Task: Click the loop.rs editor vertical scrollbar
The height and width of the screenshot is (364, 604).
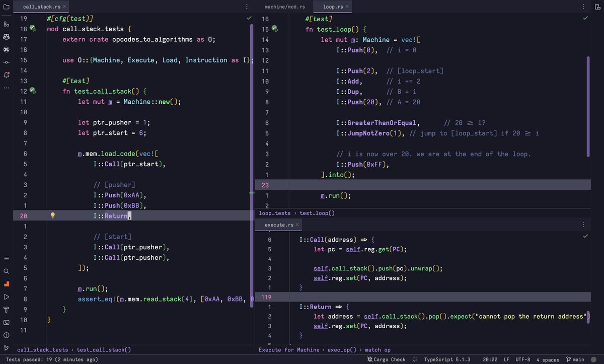Action: 588,106
